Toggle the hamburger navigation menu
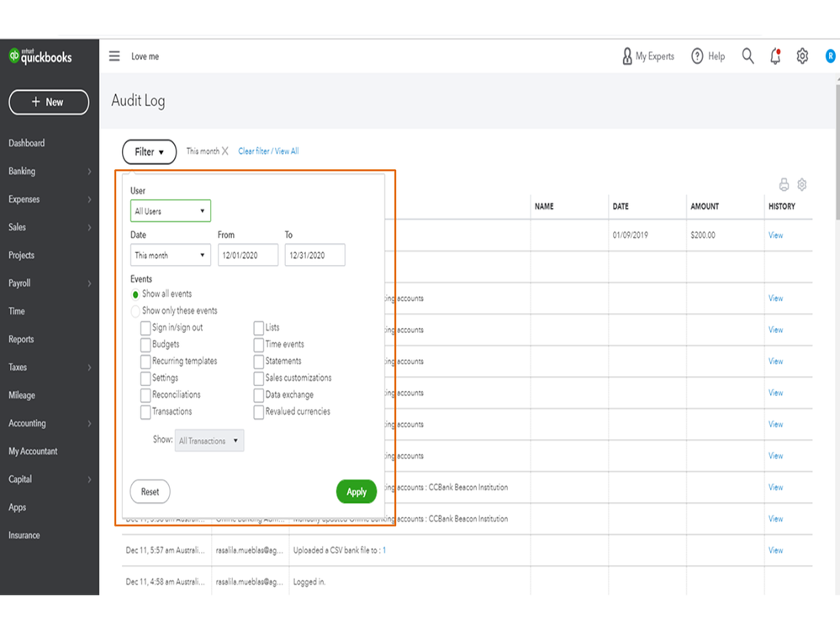Image resolution: width=840 pixels, height=630 pixels. click(114, 56)
